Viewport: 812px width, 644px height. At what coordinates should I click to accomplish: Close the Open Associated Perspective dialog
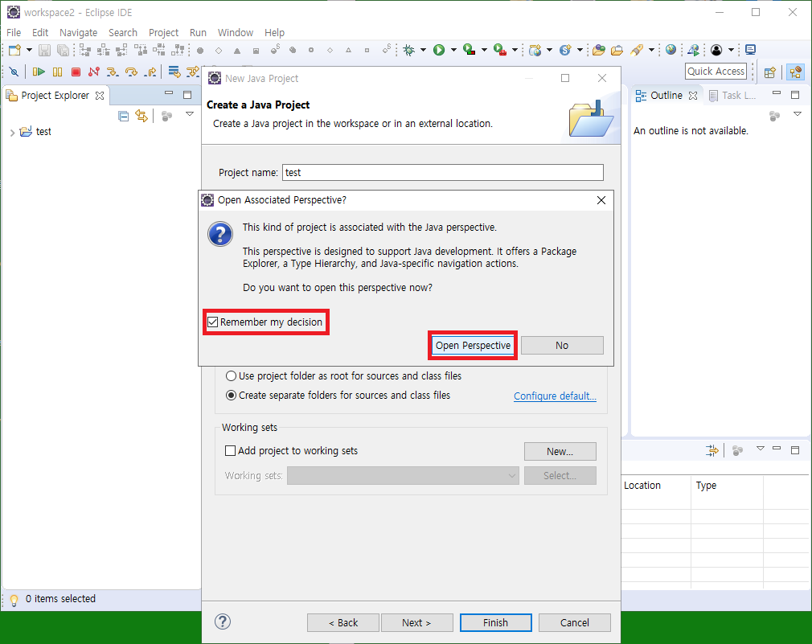pyautogui.click(x=601, y=200)
